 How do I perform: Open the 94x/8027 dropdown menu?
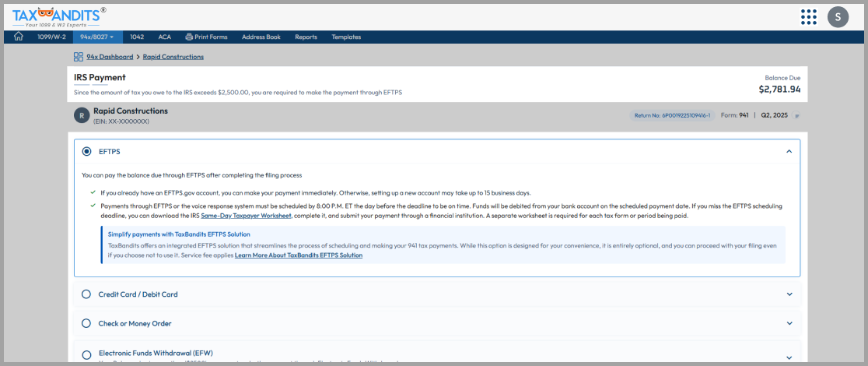[97, 37]
